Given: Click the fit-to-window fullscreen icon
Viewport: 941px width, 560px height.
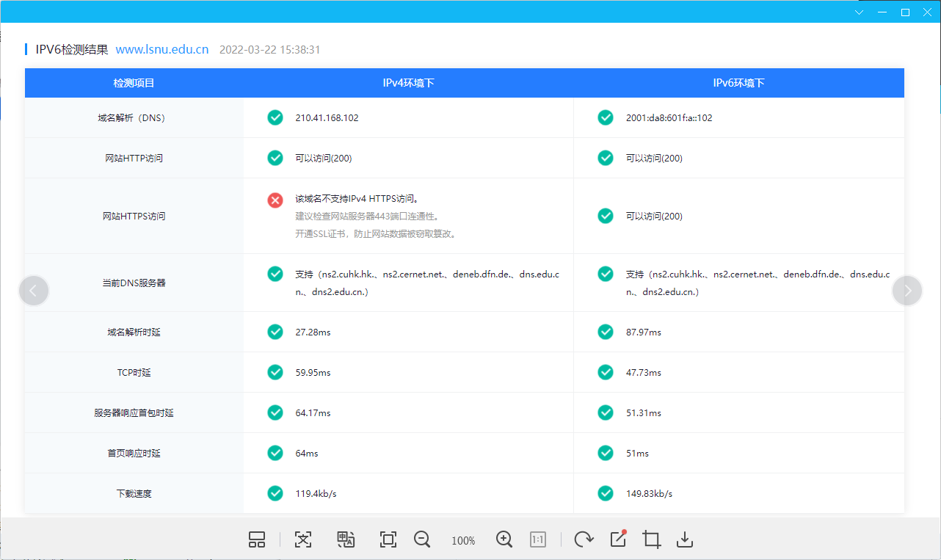Looking at the screenshot, I should click(388, 540).
